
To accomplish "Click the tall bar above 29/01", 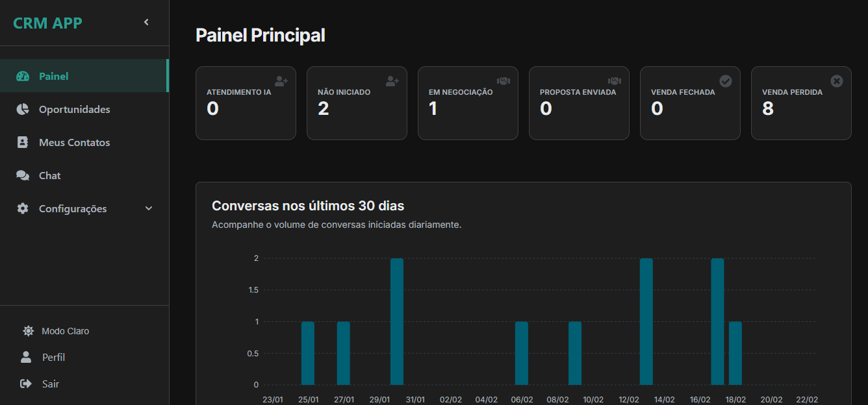I will coord(397,318).
